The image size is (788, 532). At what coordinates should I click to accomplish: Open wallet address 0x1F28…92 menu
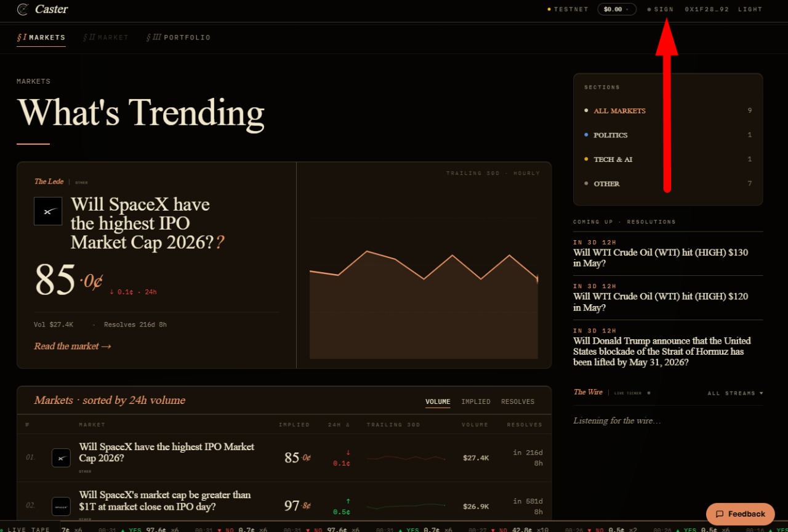click(707, 9)
